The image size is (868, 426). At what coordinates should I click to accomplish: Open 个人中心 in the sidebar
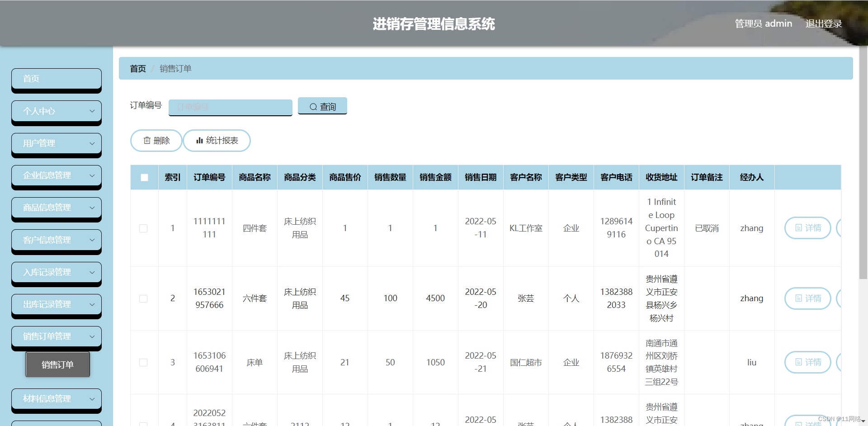pos(57,111)
